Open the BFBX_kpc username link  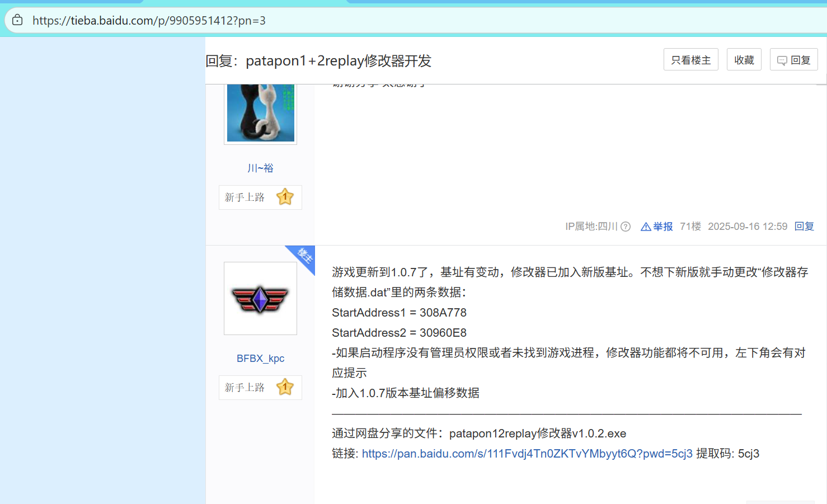[260, 359]
